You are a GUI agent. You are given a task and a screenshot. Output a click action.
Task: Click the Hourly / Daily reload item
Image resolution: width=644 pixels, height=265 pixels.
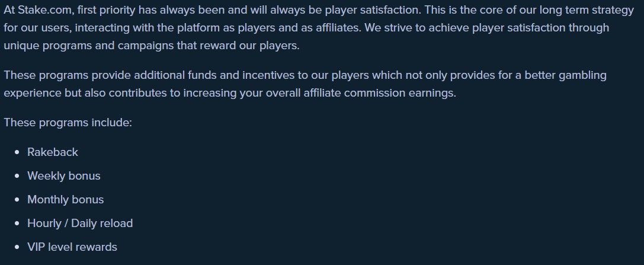click(79, 224)
